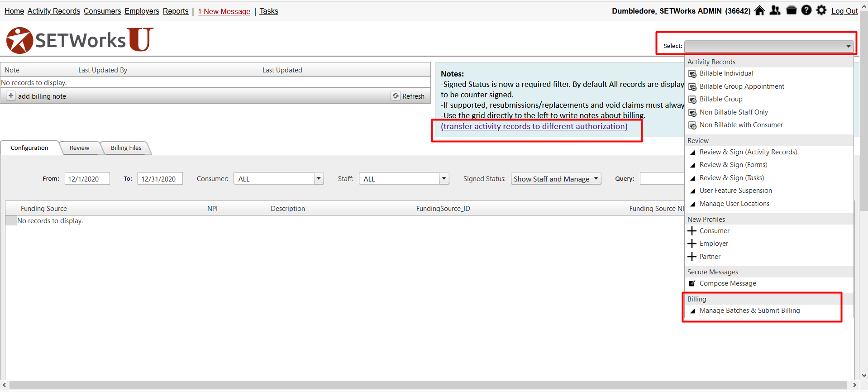Click the plus icon for add billing note
Screen dimensions: 868x392
tap(11, 96)
